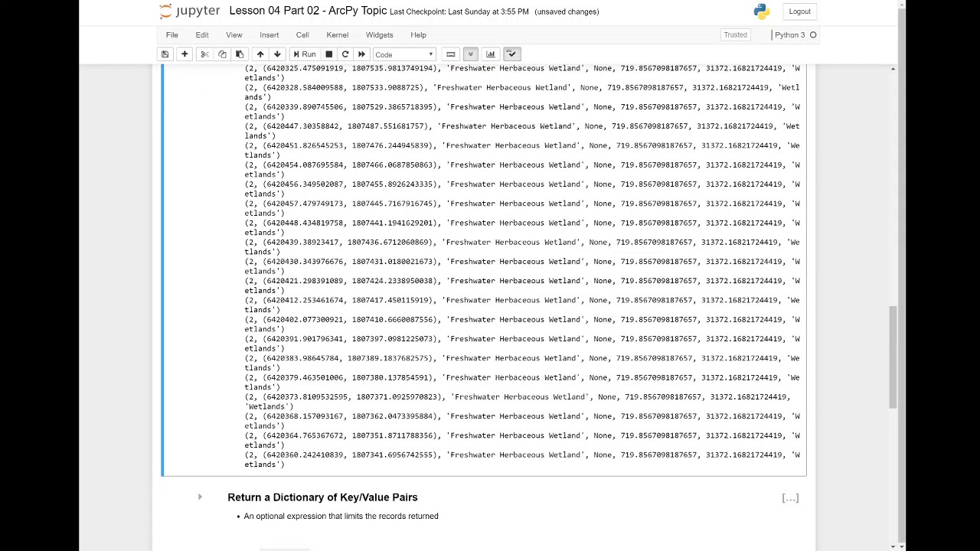The height and width of the screenshot is (551, 980).
Task: Copy selected cells icon
Action: point(222,54)
